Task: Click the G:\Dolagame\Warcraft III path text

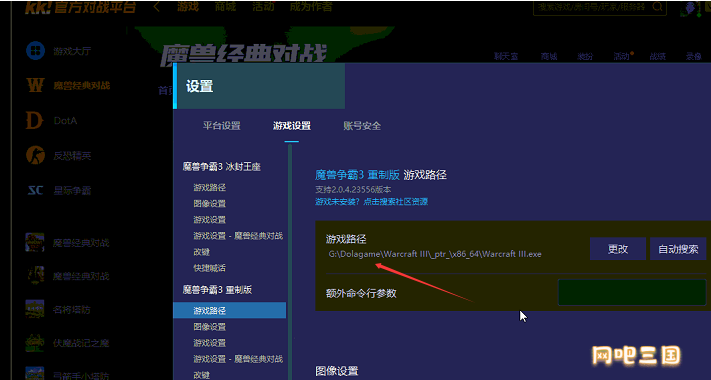Action: (x=435, y=254)
